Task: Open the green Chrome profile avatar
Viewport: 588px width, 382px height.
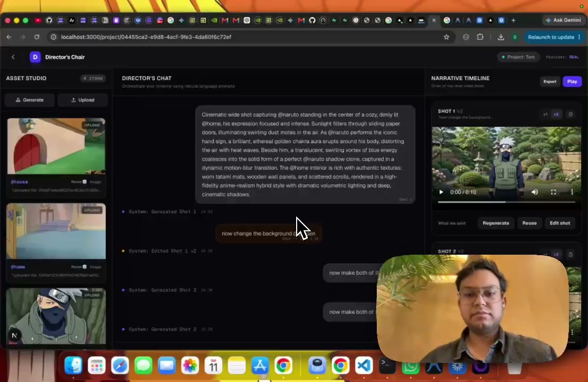Action: [x=515, y=37]
